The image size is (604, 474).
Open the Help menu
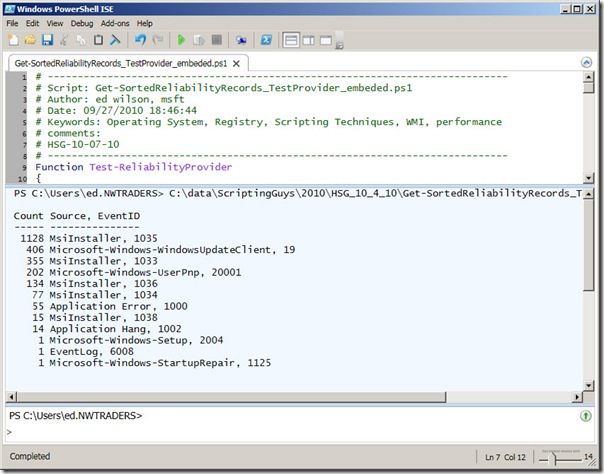pyautogui.click(x=144, y=23)
